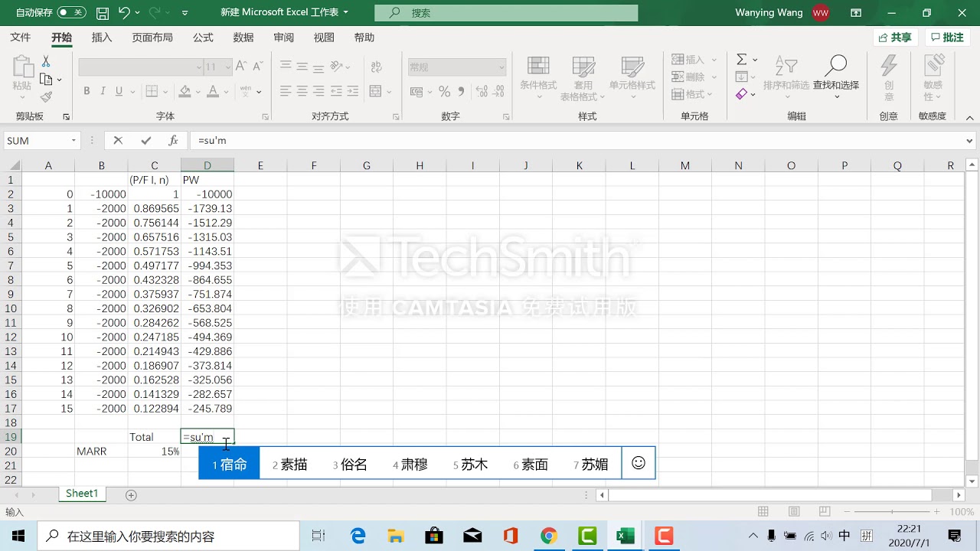
Task: Select IME candidate 素描
Action: pos(289,464)
